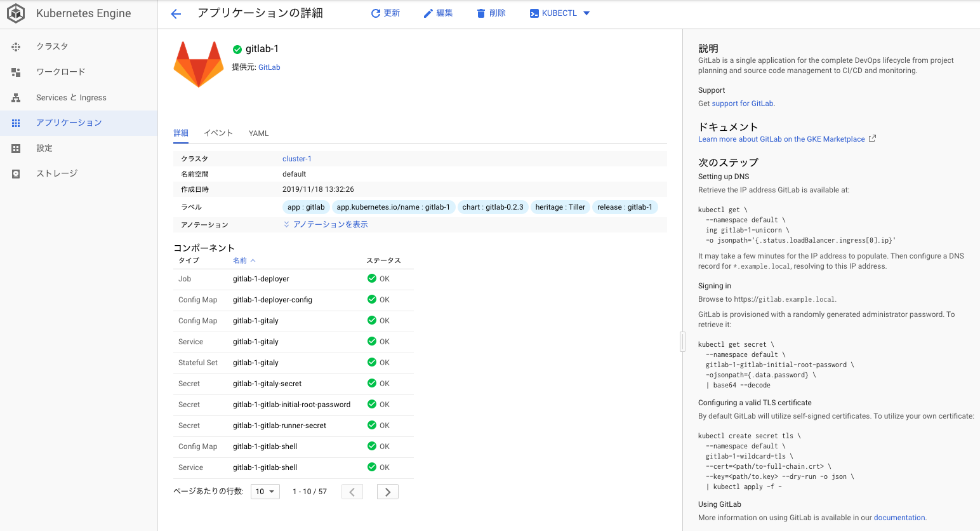Click the ワークロード sidebar icon
This screenshot has height=531, width=980.
(x=16, y=72)
